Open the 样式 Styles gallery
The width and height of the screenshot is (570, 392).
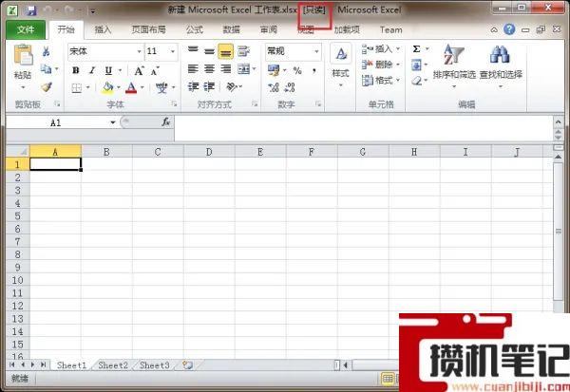click(x=341, y=65)
